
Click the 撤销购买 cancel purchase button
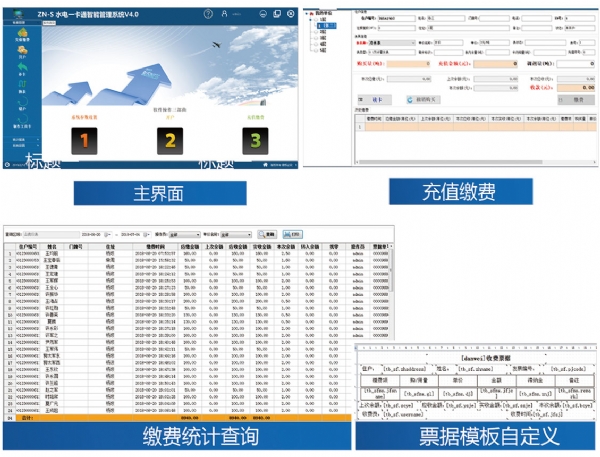(422, 100)
